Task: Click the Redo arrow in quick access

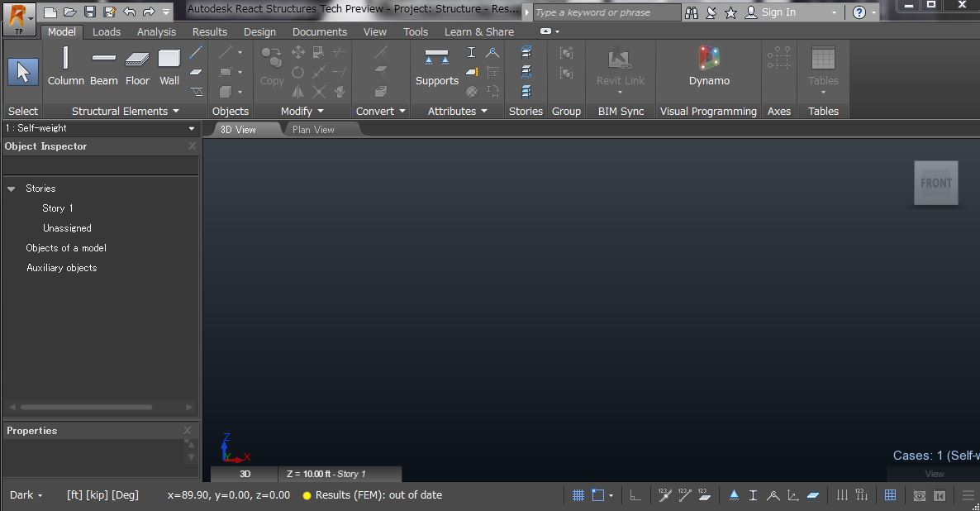Action: coord(149,12)
